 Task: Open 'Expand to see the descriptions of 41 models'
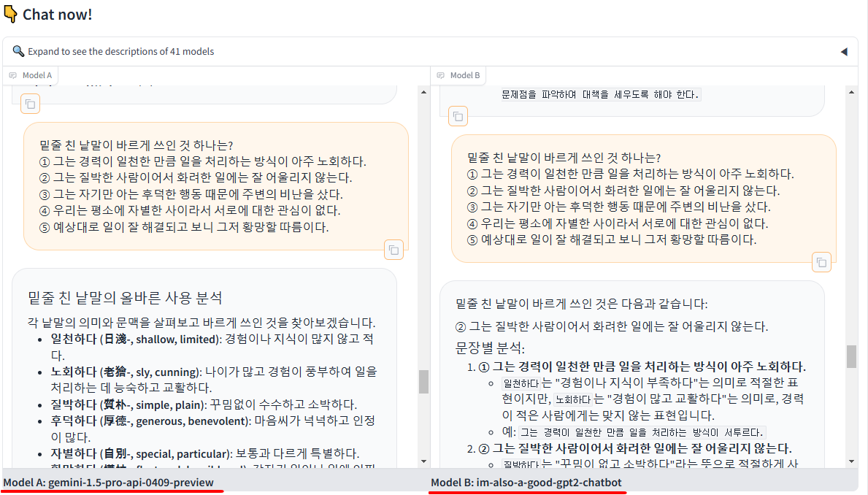(430, 52)
